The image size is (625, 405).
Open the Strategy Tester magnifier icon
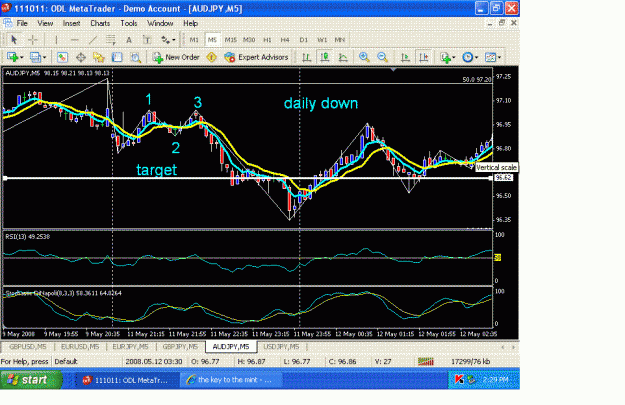point(136,57)
